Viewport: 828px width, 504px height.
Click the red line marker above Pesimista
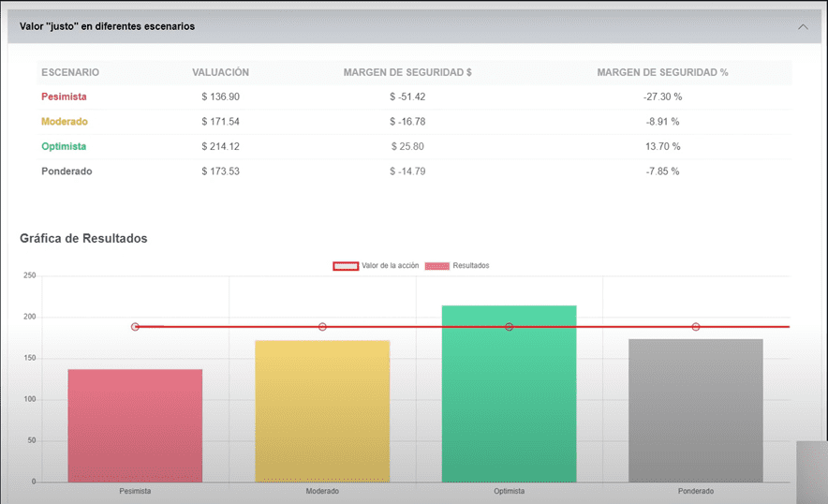coord(135,327)
